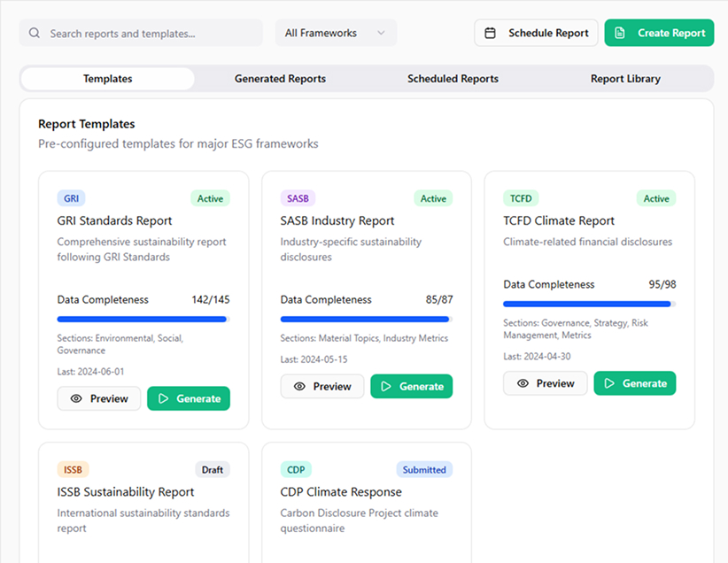Click the GRI Data Completeness progress bar
728x563 pixels.
click(143, 320)
